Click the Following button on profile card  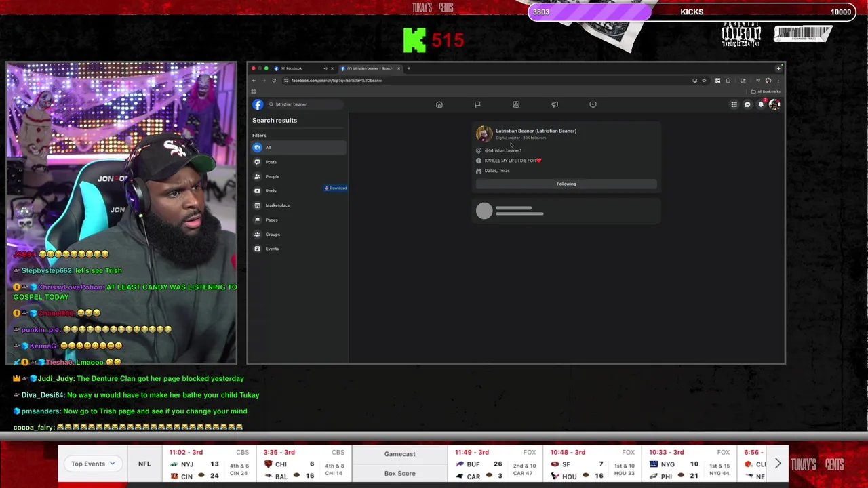click(566, 184)
